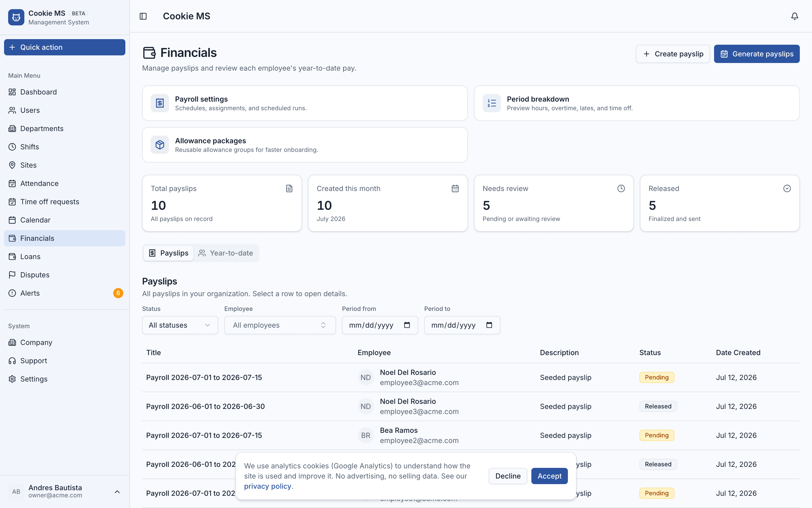Open Time off requests

coord(65,202)
